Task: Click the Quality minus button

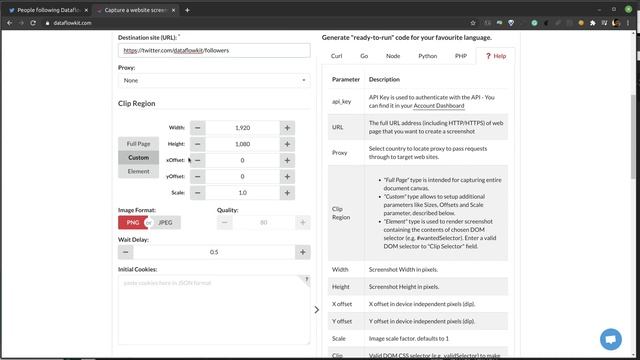Action: pos(224,222)
